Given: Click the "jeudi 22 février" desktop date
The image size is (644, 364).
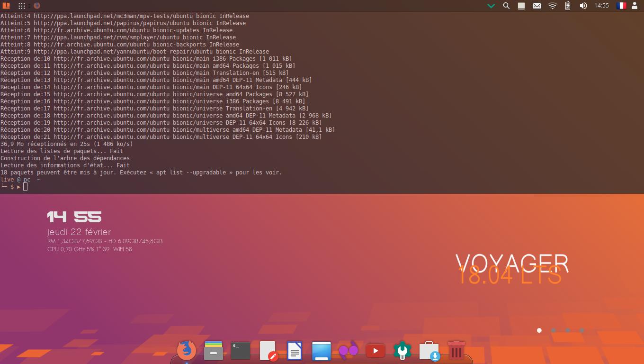Looking at the screenshot, I should point(79,232).
